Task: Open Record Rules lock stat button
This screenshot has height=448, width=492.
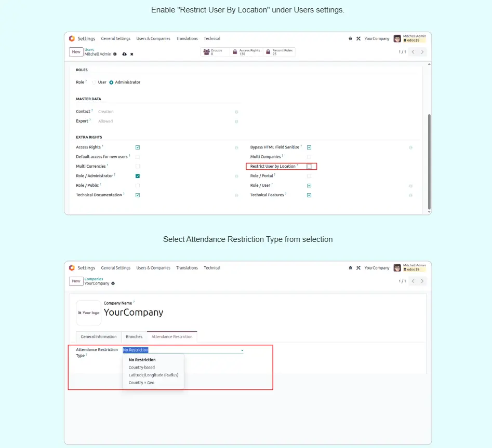Action: pyautogui.click(x=279, y=52)
